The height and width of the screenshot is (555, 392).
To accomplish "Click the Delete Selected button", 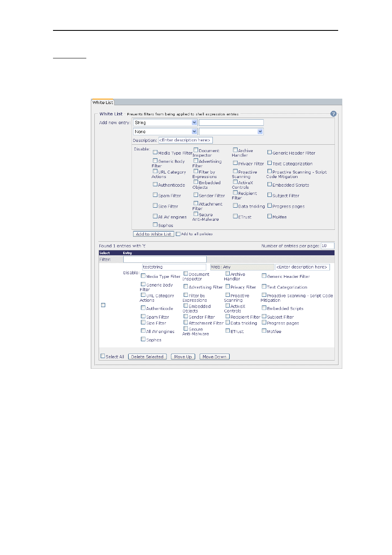I will (x=147, y=357).
